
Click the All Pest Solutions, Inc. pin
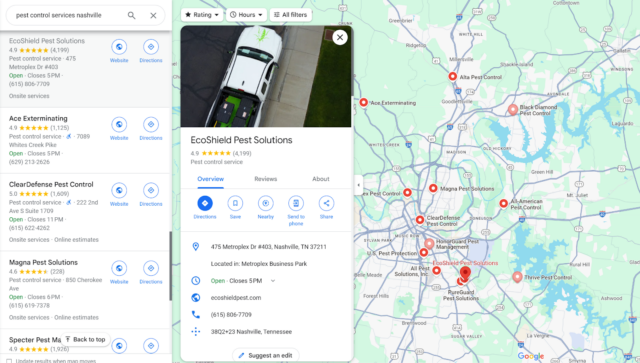pyautogui.click(x=436, y=270)
